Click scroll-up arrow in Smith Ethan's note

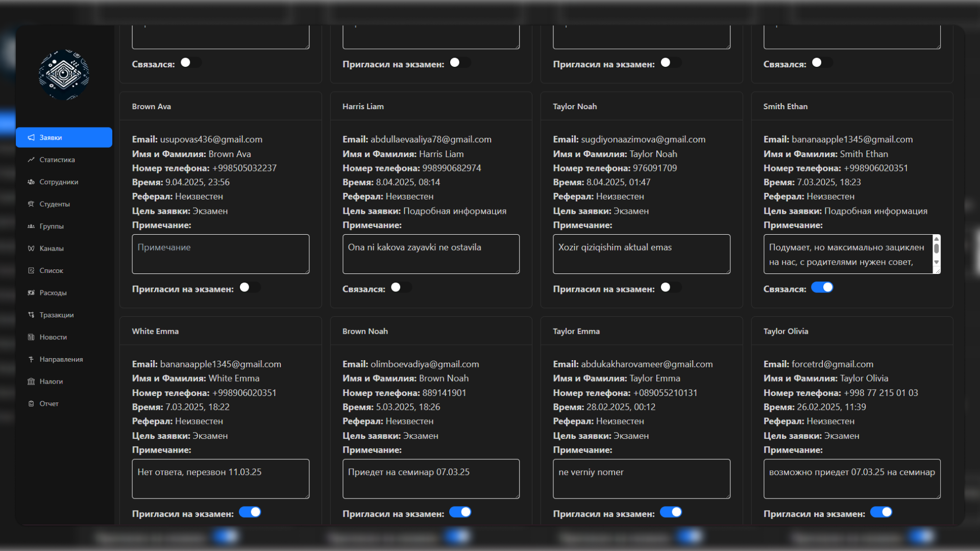point(936,239)
